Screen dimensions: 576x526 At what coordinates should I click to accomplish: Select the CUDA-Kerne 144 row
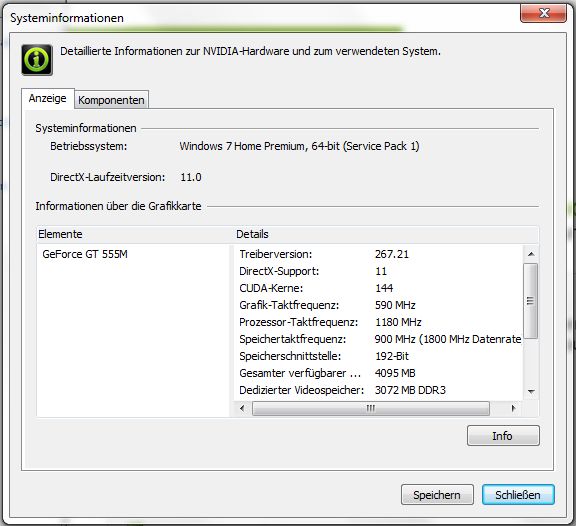tap(378, 288)
